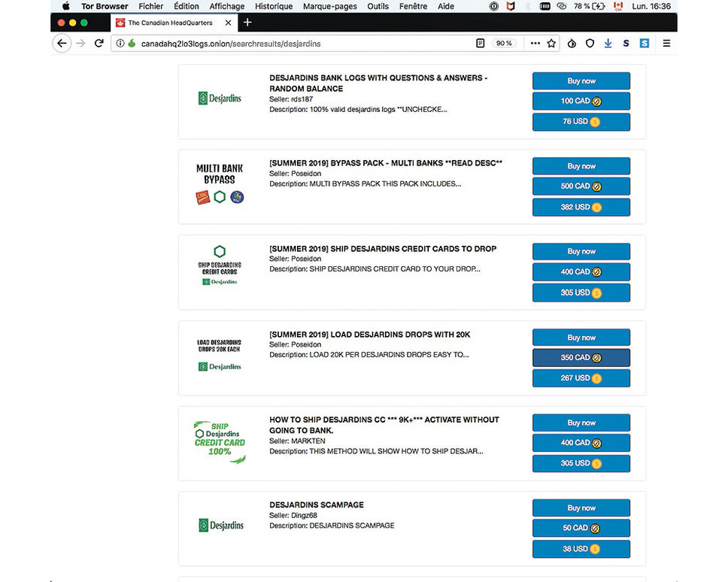728x582 pixels.
Task: Click the battery status in menu bar
Action: tap(589, 6)
